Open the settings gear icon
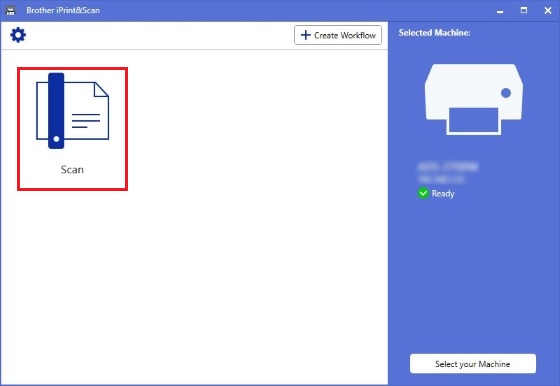This screenshot has height=386, width=560. tap(18, 35)
